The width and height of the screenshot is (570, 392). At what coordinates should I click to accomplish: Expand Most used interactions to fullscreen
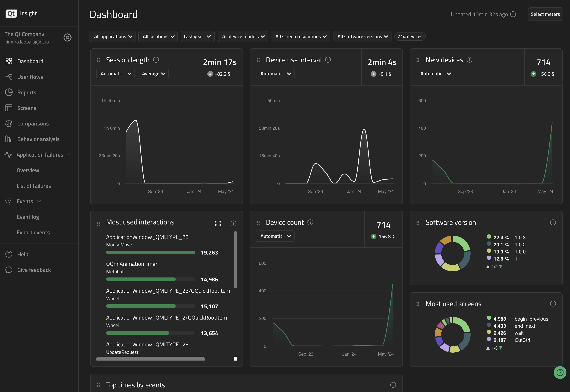tap(218, 223)
